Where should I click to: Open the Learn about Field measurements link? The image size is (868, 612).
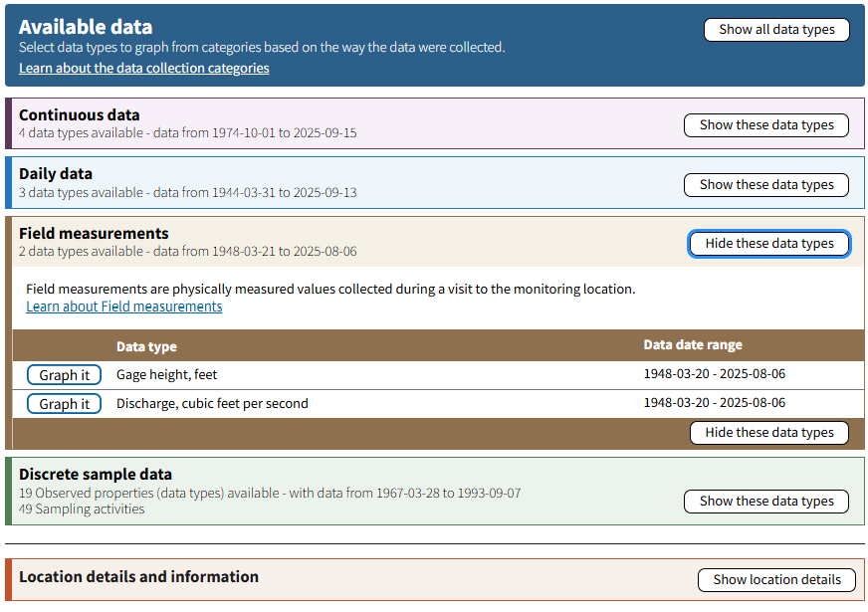(123, 306)
